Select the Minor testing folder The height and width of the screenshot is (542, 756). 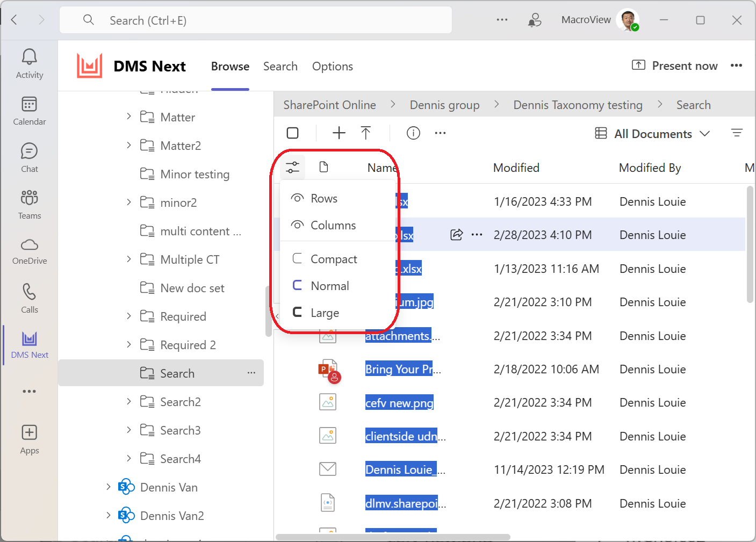(195, 174)
